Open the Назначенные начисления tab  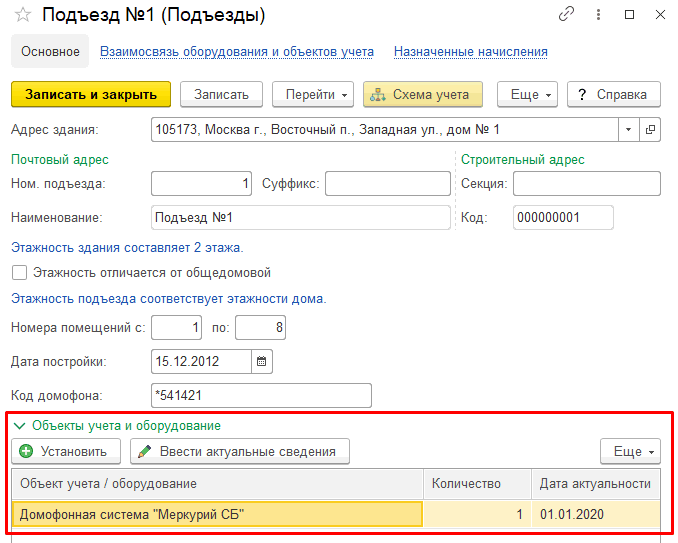pos(470,51)
